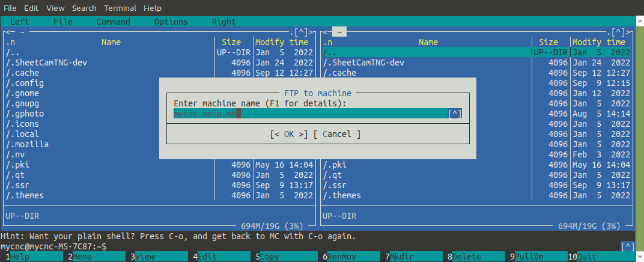Open the Left menu in Midnight Commander
Viewport: 644px width, 262px height.
19,22
